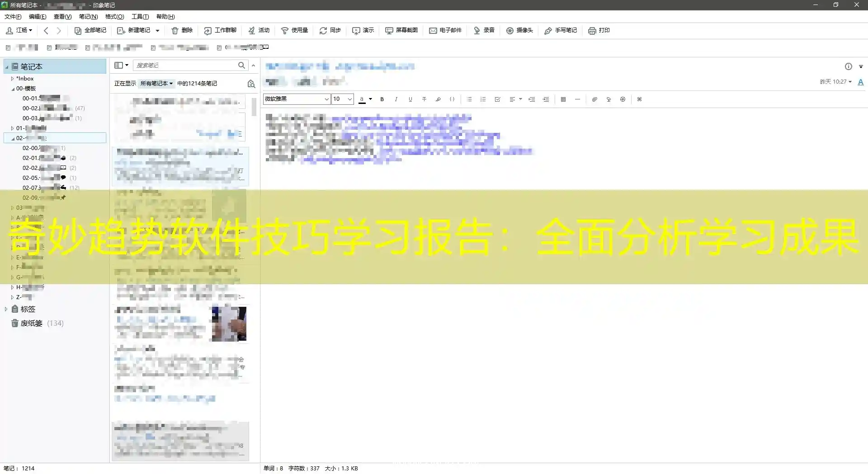Insert a bulleted list

[x=469, y=99]
